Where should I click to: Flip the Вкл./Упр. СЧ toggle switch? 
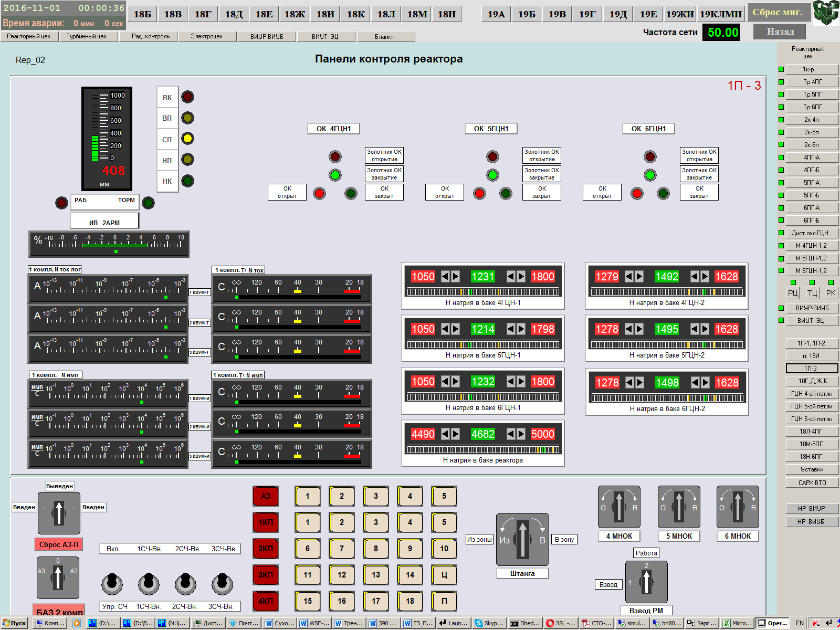point(112,583)
